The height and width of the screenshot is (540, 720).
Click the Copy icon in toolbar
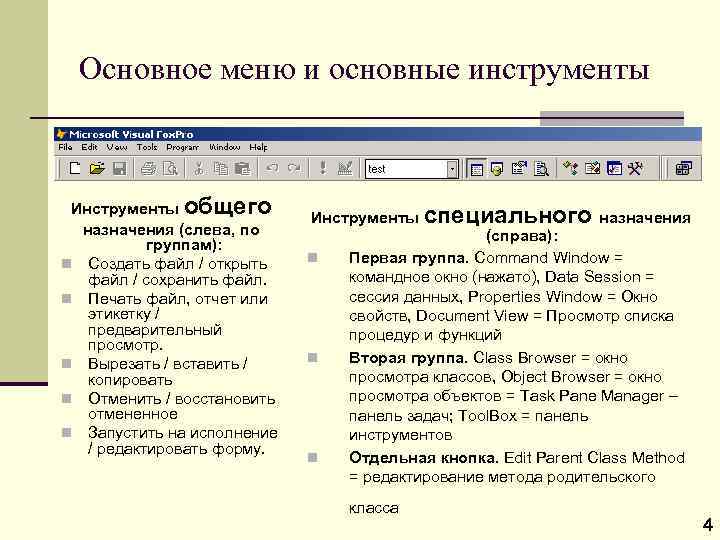(221, 169)
